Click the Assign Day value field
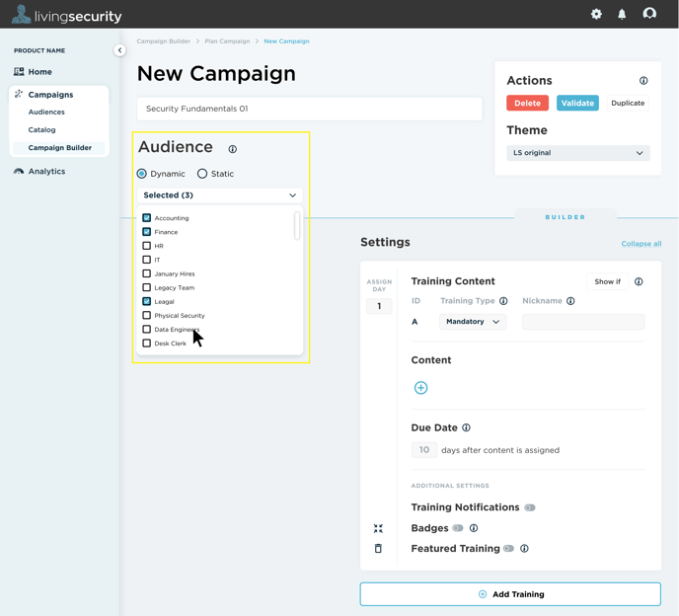 click(379, 306)
